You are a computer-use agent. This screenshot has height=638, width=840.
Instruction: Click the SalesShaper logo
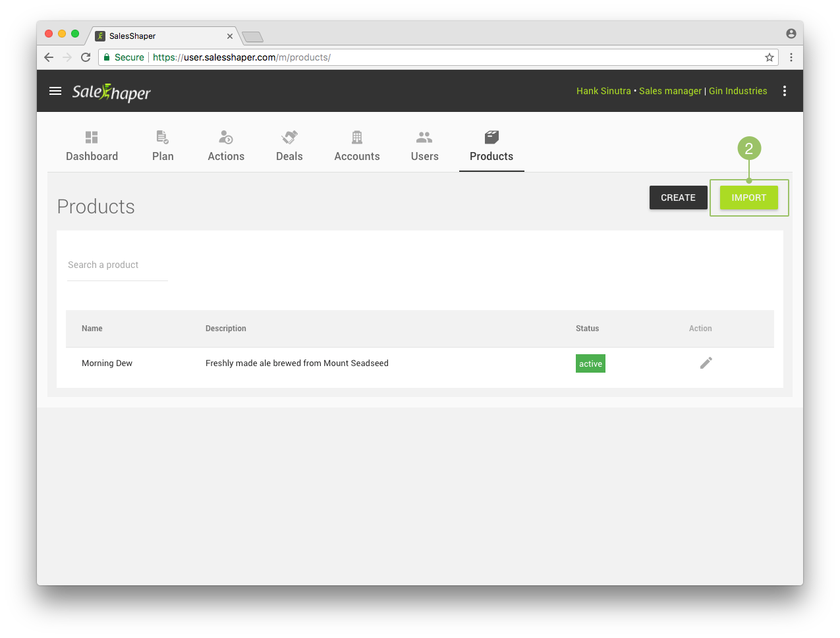(x=111, y=92)
